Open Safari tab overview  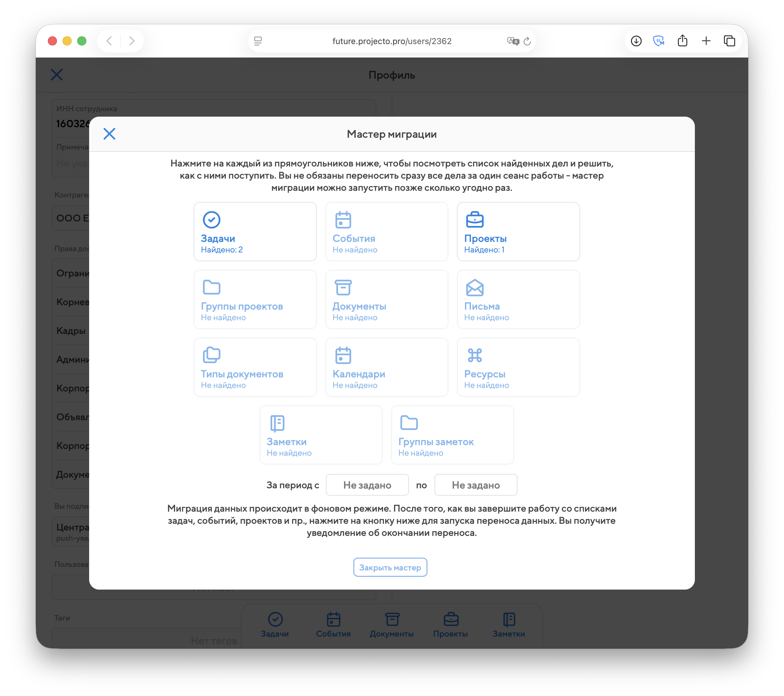[729, 41]
